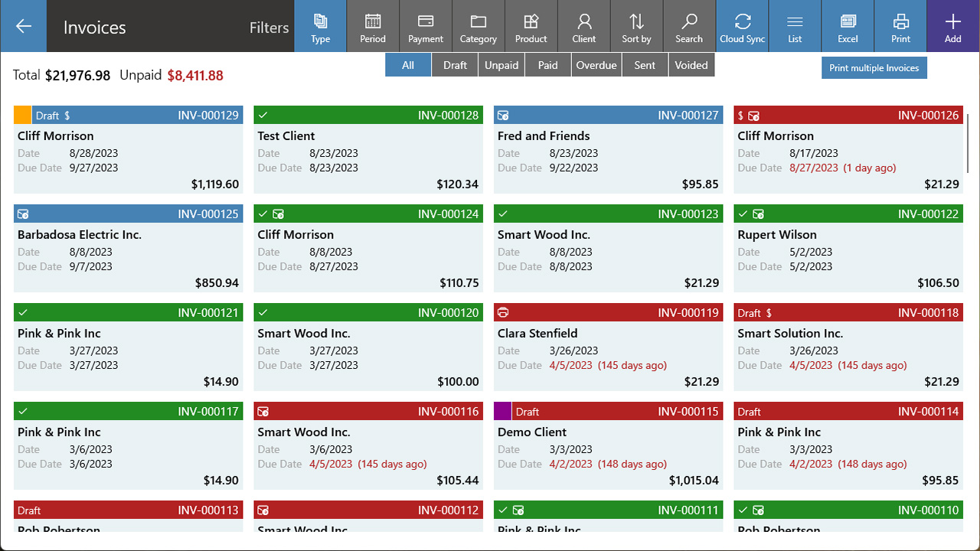980x551 pixels.
Task: Open invoice INV-000129 for Cliff Morrison
Action: click(129, 149)
